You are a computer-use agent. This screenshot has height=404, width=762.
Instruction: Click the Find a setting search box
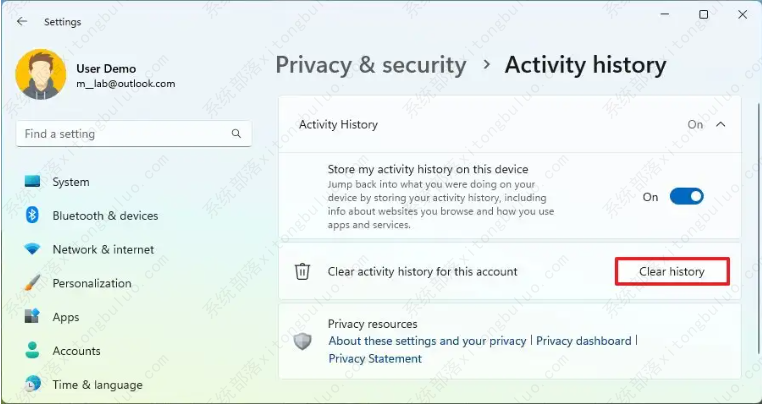[x=125, y=134]
